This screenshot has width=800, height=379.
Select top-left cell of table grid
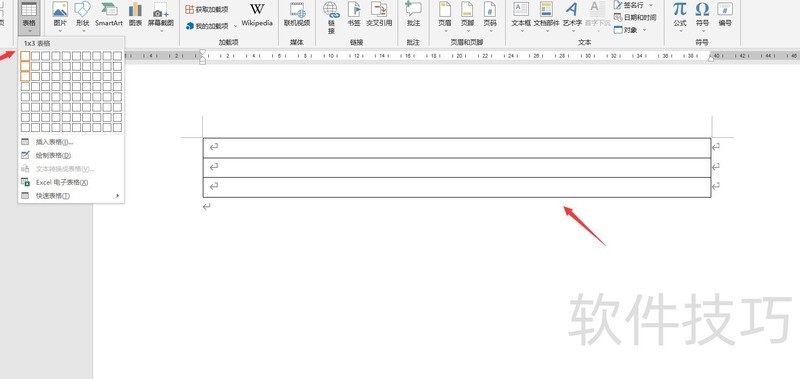(x=25, y=56)
